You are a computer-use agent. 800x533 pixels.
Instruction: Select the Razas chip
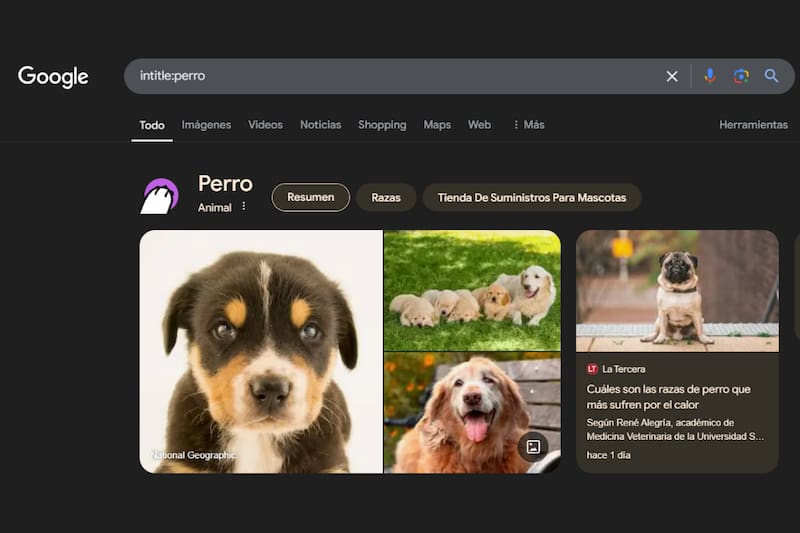click(x=386, y=198)
